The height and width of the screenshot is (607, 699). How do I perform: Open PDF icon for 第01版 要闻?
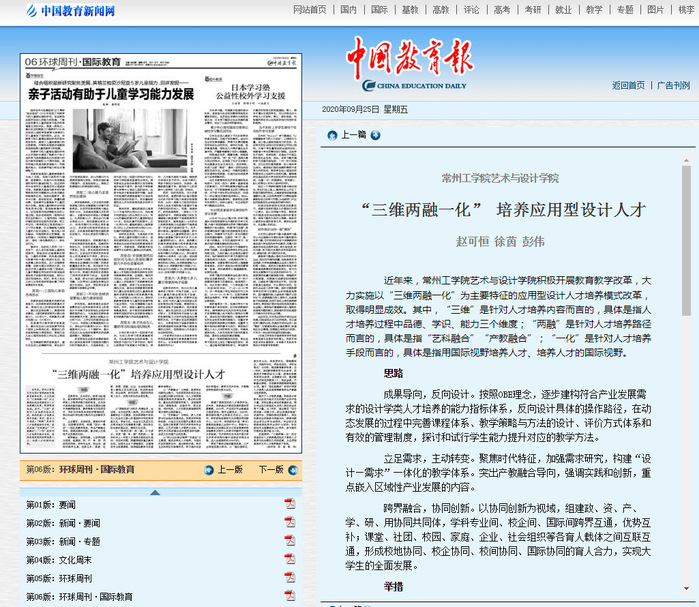(x=290, y=504)
